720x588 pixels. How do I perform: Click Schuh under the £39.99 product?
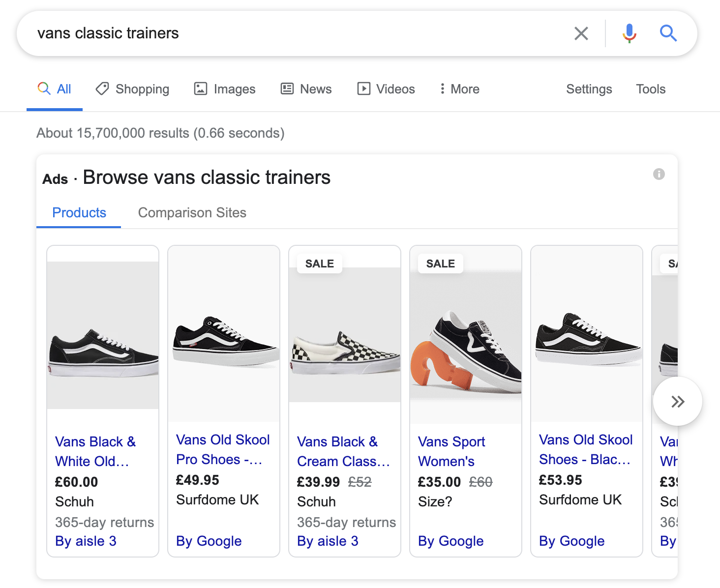[x=316, y=501]
